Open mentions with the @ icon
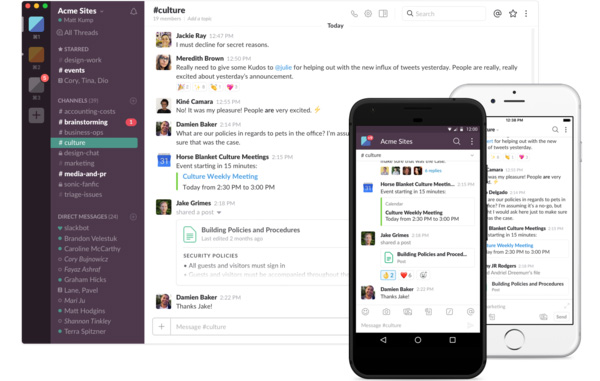This screenshot has height=381, width=600. pyautogui.click(x=497, y=14)
